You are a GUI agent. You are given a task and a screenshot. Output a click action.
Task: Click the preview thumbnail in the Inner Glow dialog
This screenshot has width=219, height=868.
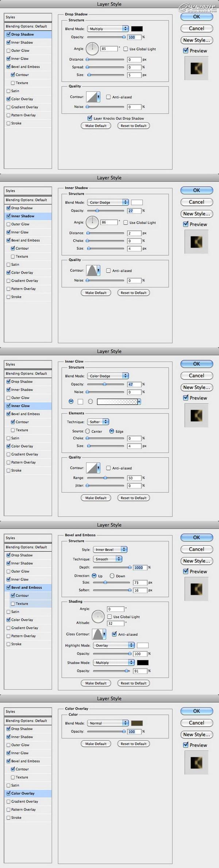(196, 416)
